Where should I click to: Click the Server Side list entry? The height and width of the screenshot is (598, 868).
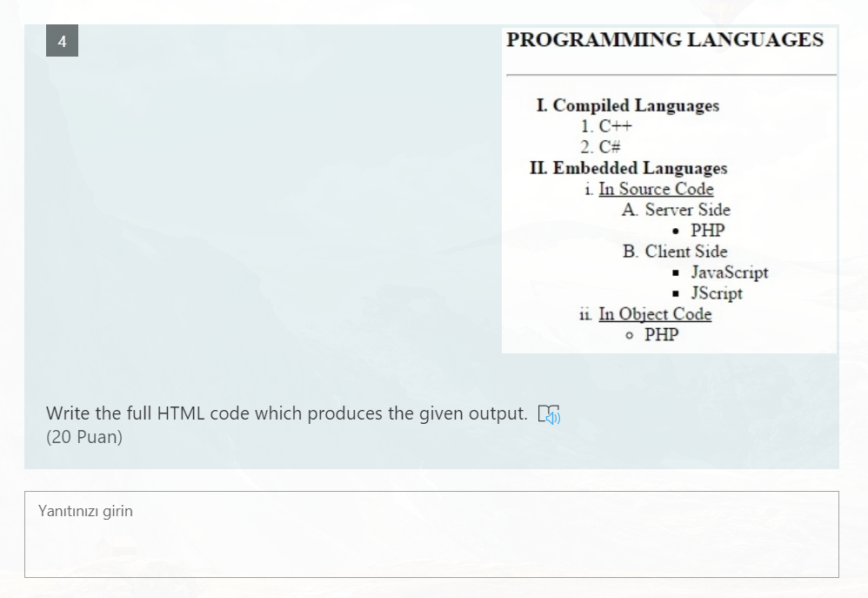click(676, 210)
